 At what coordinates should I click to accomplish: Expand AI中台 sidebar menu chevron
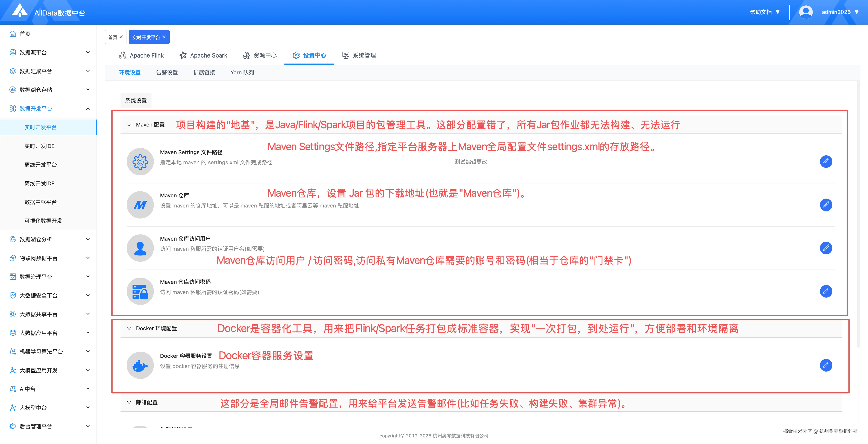88,389
